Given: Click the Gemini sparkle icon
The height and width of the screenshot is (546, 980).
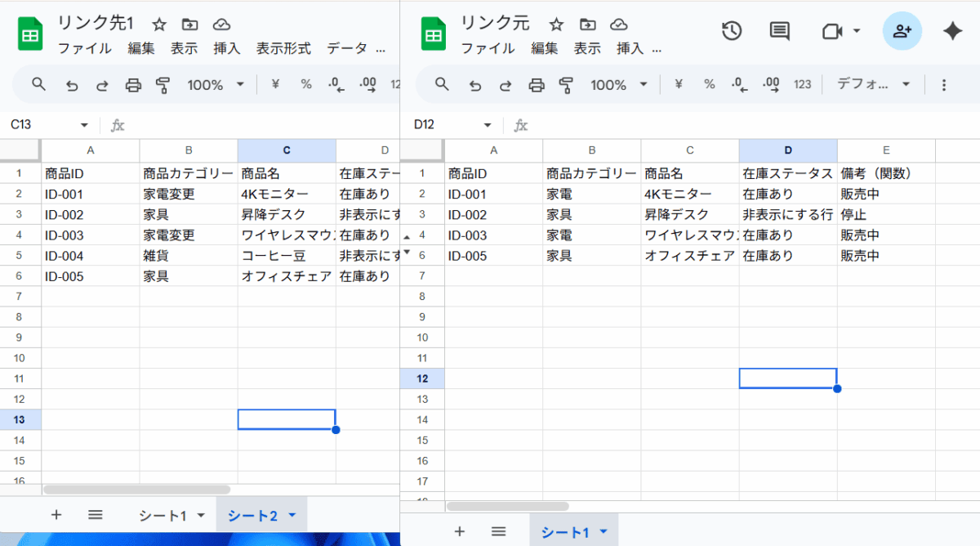Looking at the screenshot, I should [952, 31].
